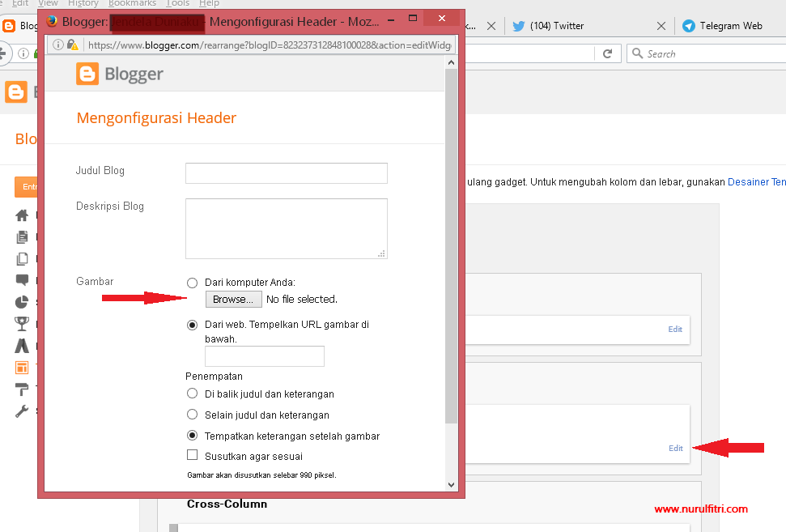Screen dimensions: 786x532
Task: Open the Theme paint roller icon in sidebar
Action: (x=22, y=389)
